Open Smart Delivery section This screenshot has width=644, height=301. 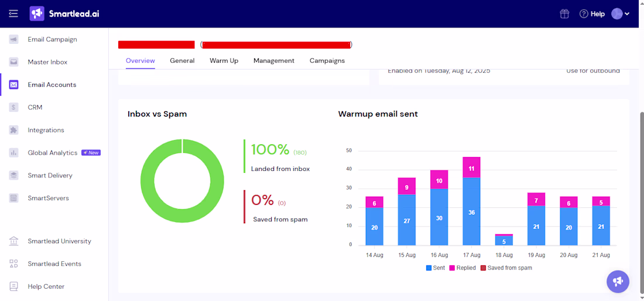50,175
